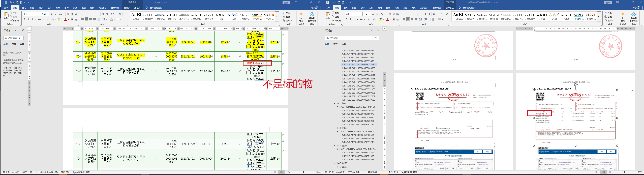
Task: Expand 1.4.8 业绩8 in navigation tree
Action: pyautogui.click(x=334, y=163)
